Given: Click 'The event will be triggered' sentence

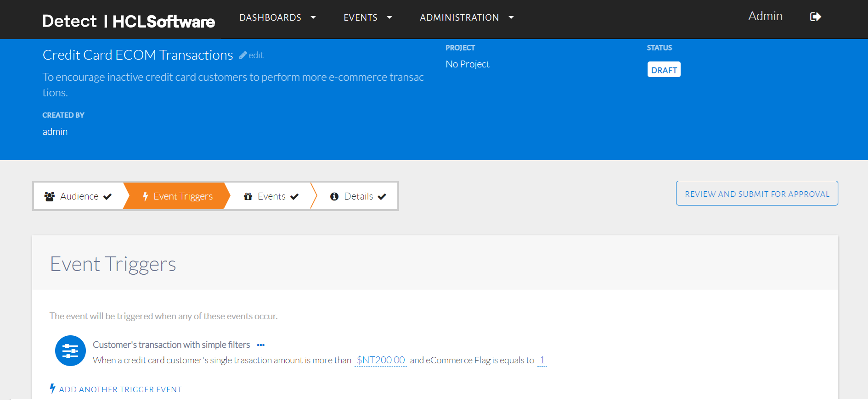Looking at the screenshot, I should 163,316.
